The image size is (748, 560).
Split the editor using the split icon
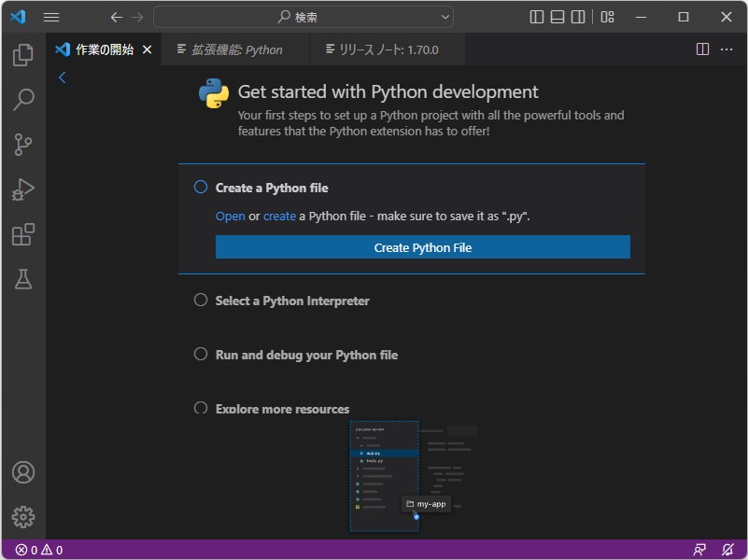[x=701, y=49]
